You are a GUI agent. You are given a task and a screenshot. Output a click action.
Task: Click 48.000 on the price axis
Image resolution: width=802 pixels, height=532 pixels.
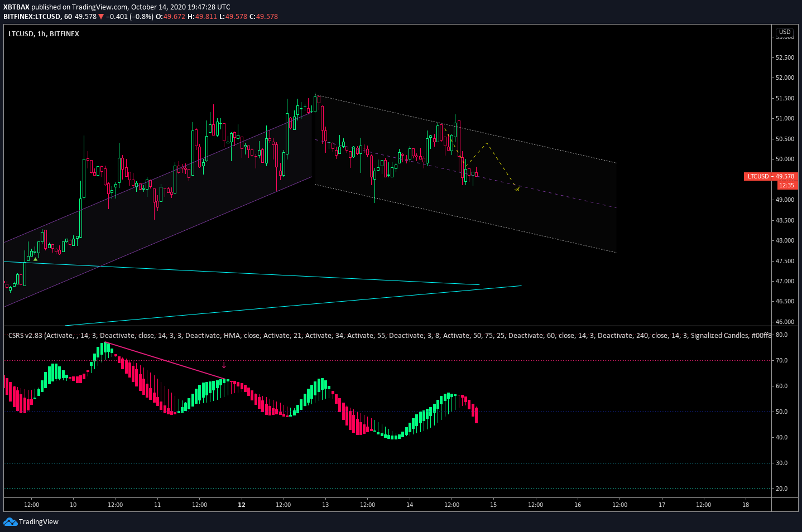pos(785,241)
